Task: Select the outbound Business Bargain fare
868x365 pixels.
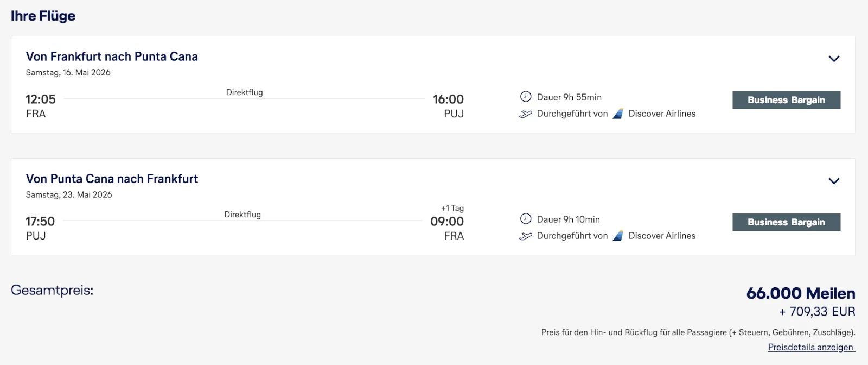Action: (x=786, y=100)
